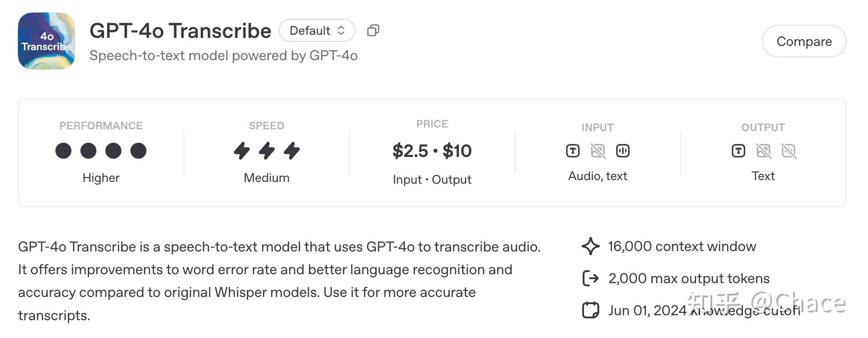Click the fourth Performance rating dot
The height and width of the screenshot is (338, 868).
point(138,151)
